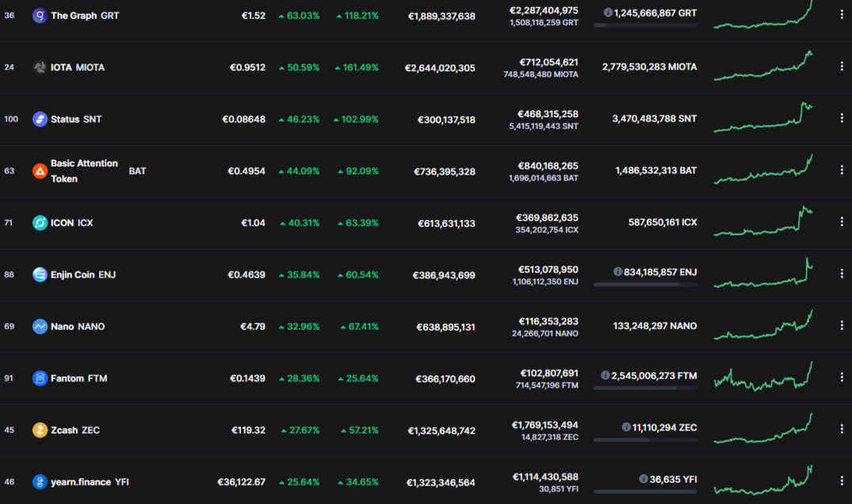The image size is (852, 504).
Task: Click ENJ circulating supply progress bar
Action: 645,284
